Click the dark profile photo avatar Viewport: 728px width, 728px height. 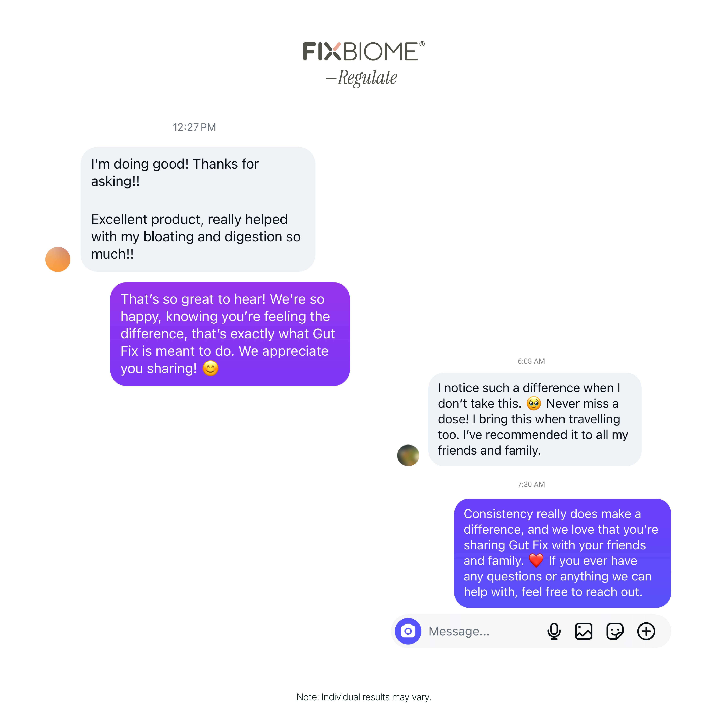pos(408,455)
